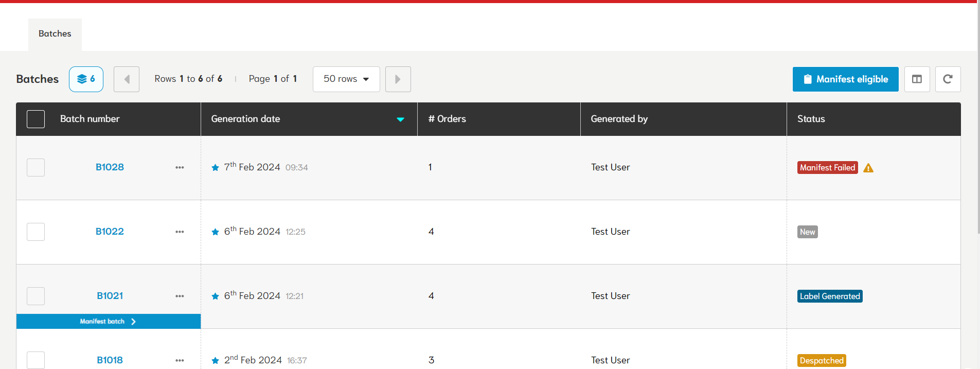Click the page's vertical scrollbar
Image resolution: width=980 pixels, height=369 pixels.
pyautogui.click(x=978, y=118)
